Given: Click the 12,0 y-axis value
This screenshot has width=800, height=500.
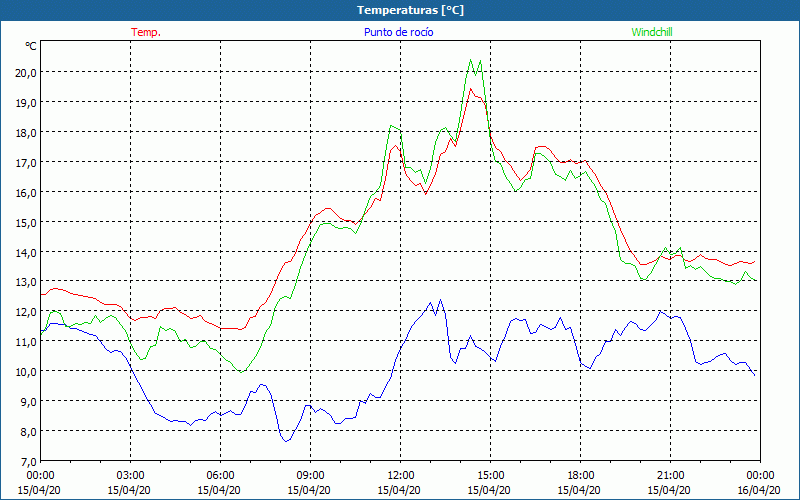Looking at the screenshot, I should 27,311.
